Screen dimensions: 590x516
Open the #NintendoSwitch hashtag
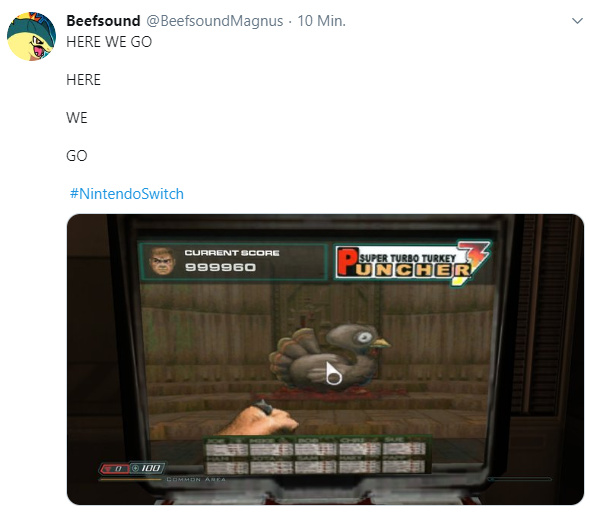coord(127,194)
